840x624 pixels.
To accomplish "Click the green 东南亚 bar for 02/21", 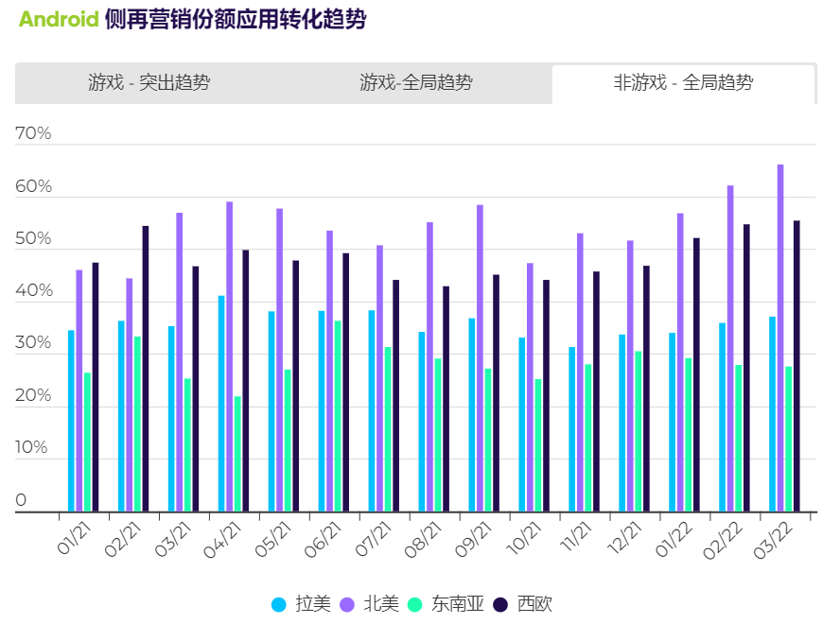I will 138,425.
